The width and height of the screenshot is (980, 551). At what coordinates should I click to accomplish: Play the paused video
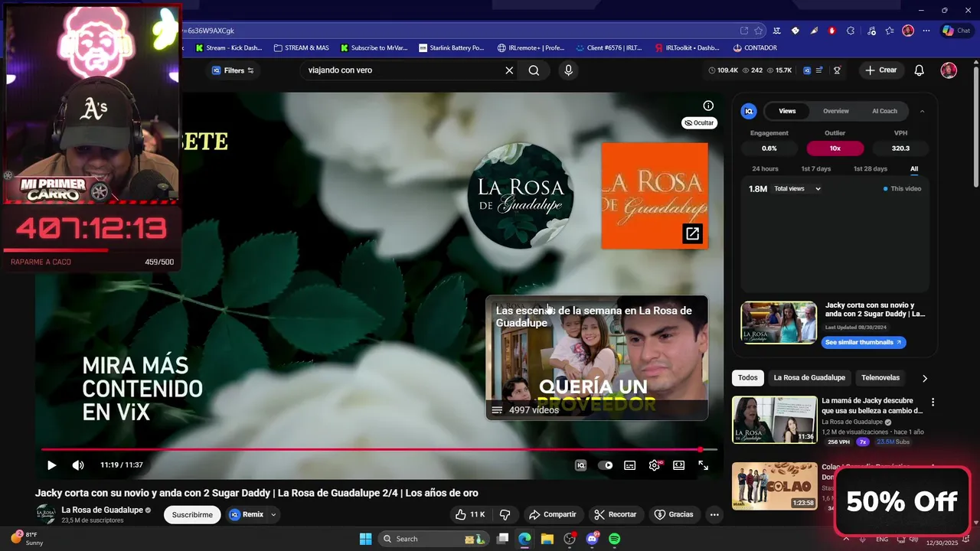pos(51,465)
